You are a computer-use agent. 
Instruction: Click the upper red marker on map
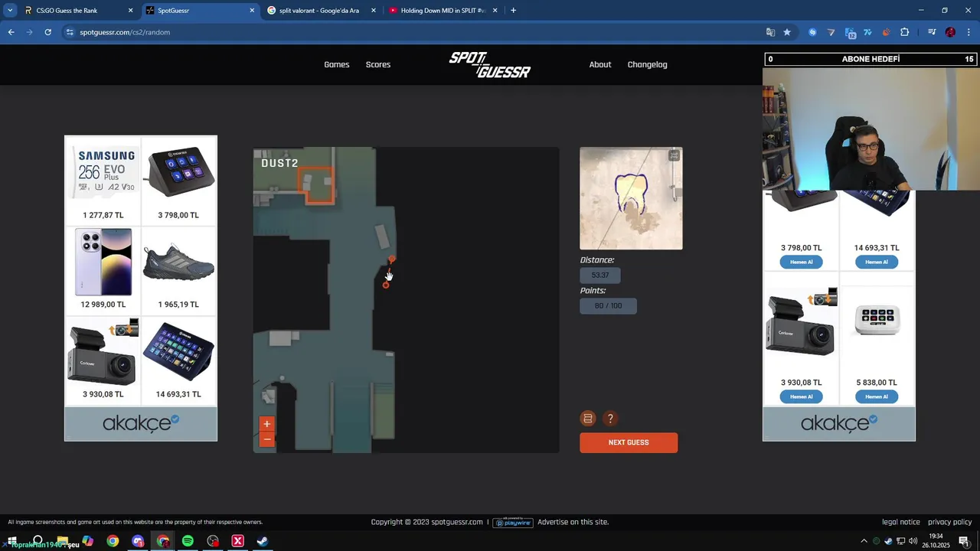pos(392,260)
